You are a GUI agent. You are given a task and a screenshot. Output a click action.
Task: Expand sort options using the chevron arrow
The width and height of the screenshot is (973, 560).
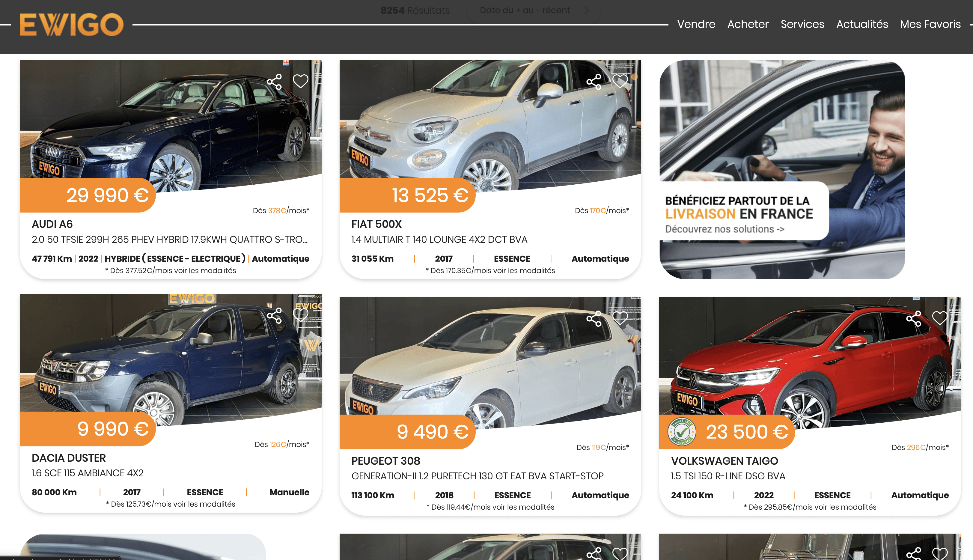tap(587, 10)
